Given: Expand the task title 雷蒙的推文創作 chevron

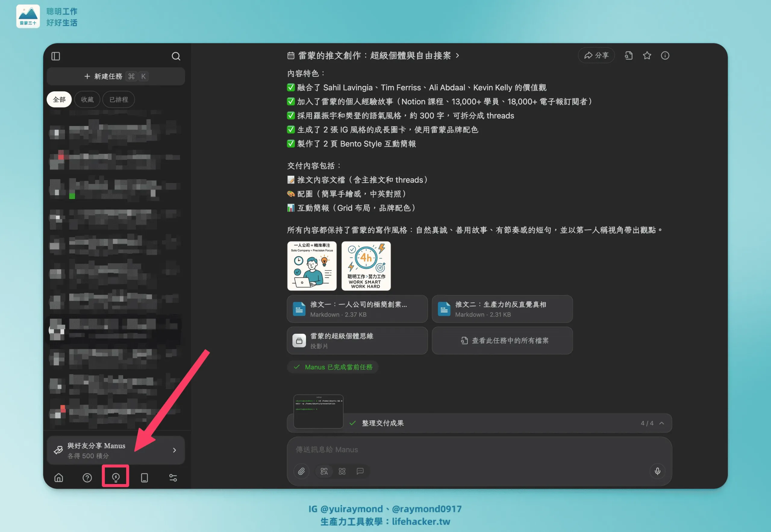Looking at the screenshot, I should pyautogui.click(x=457, y=55).
